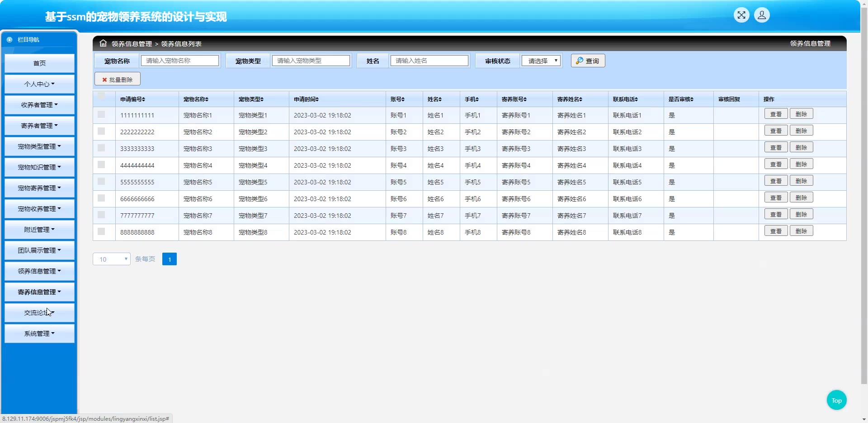Viewport: 868px width, 423px height.
Task: Open the user profile icon in header
Action: (x=762, y=15)
